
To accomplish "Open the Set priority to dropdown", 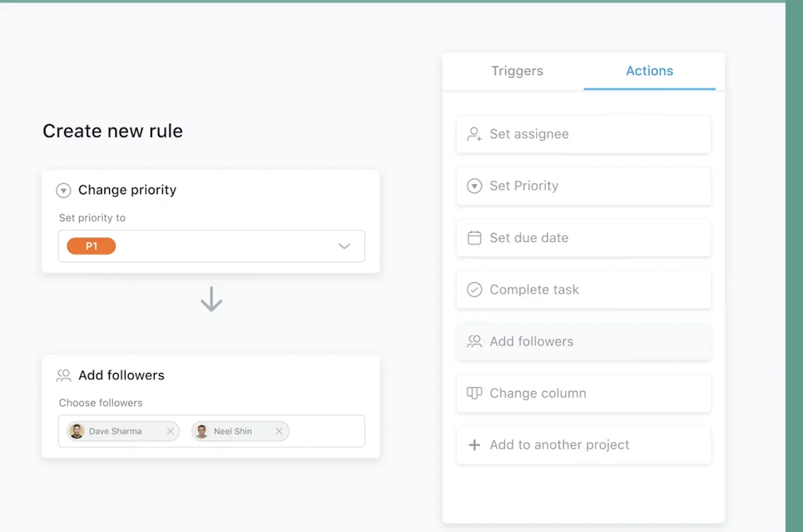I will (212, 245).
